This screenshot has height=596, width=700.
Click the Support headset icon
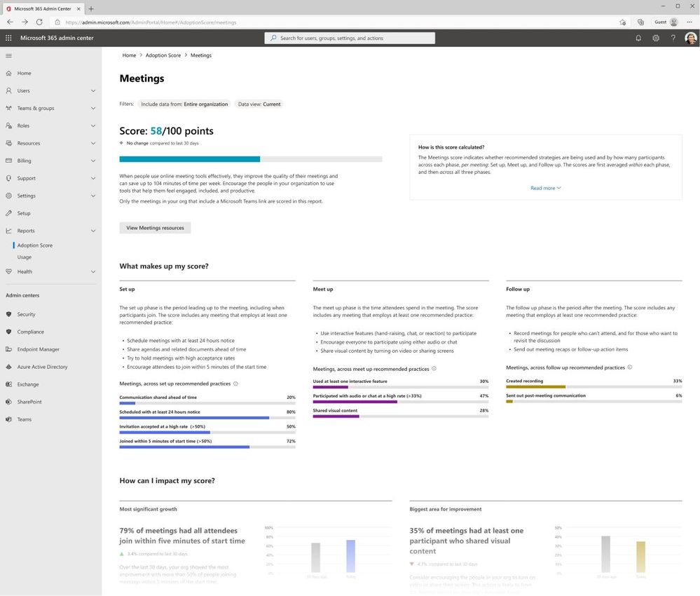8,178
